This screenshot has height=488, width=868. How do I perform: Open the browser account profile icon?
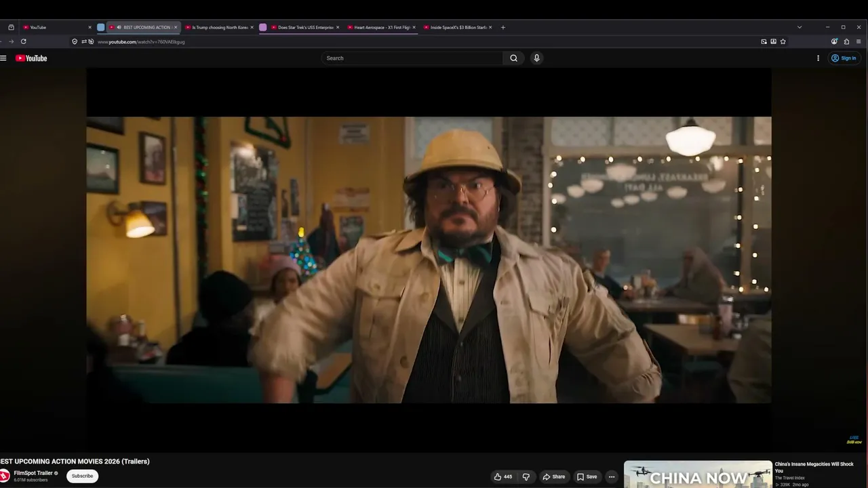(834, 41)
